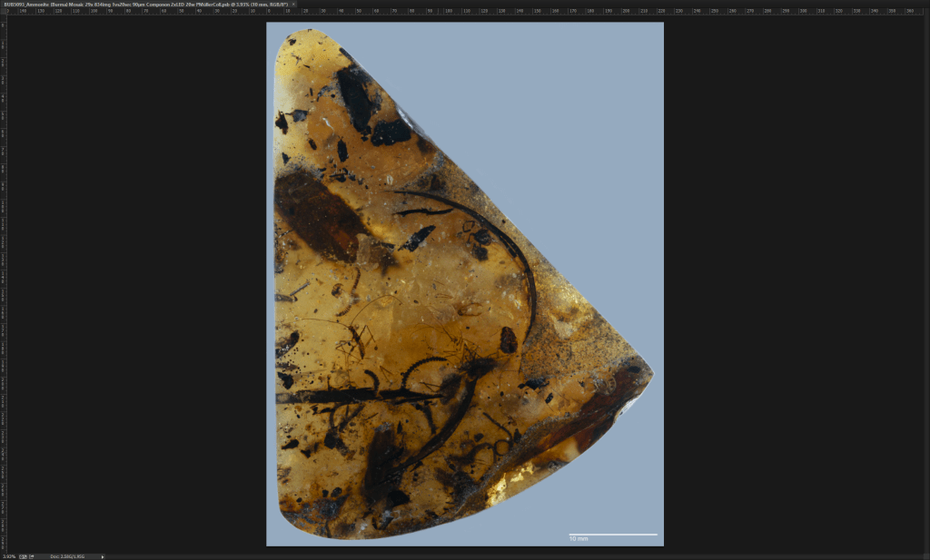Click the zoom percentage field in status bar

8,556
